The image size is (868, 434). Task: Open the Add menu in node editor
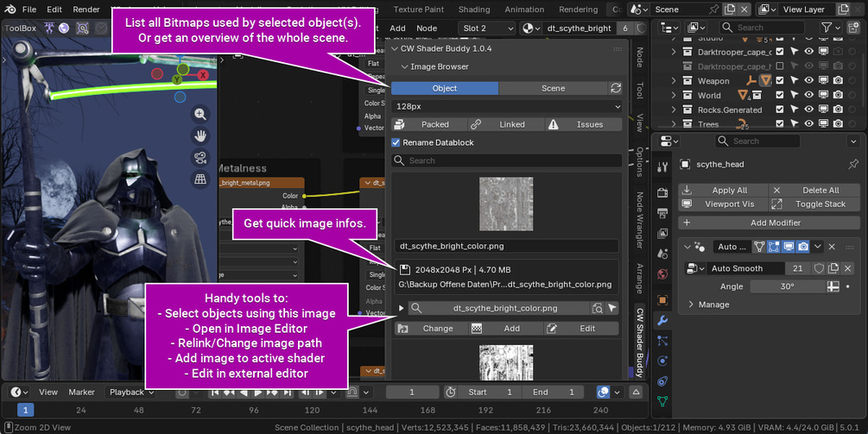[397, 28]
